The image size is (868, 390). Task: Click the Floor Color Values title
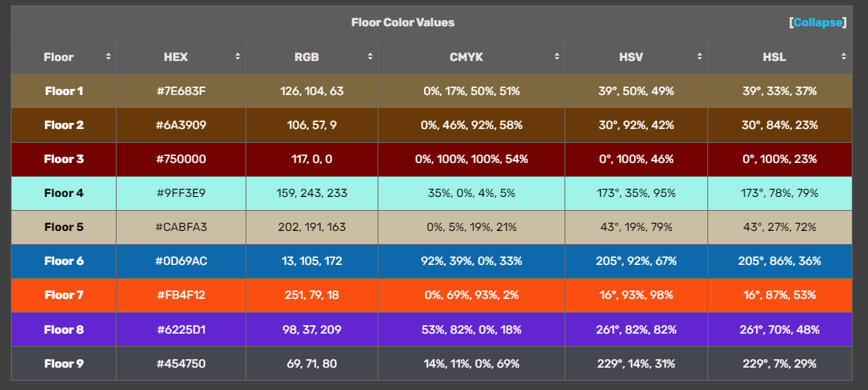(402, 22)
